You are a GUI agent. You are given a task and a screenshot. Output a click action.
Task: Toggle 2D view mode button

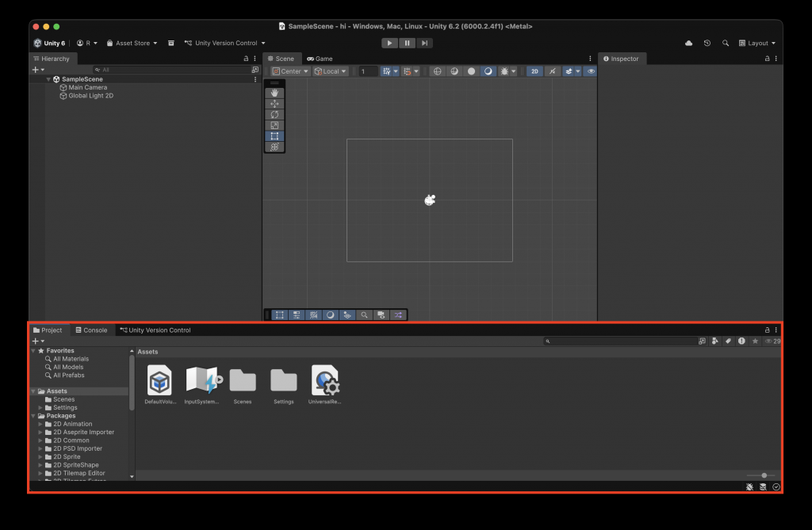[534, 71]
